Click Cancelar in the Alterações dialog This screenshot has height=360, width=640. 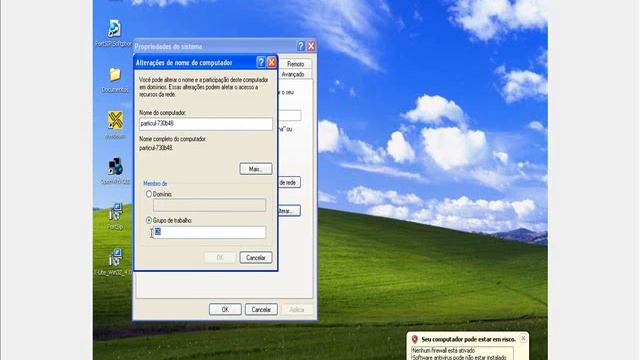(x=256, y=258)
